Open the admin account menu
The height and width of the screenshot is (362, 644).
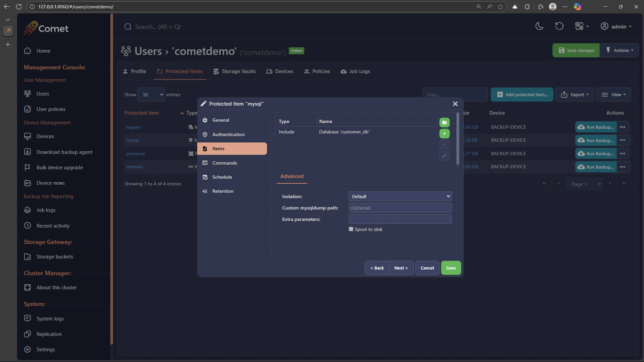(616, 26)
